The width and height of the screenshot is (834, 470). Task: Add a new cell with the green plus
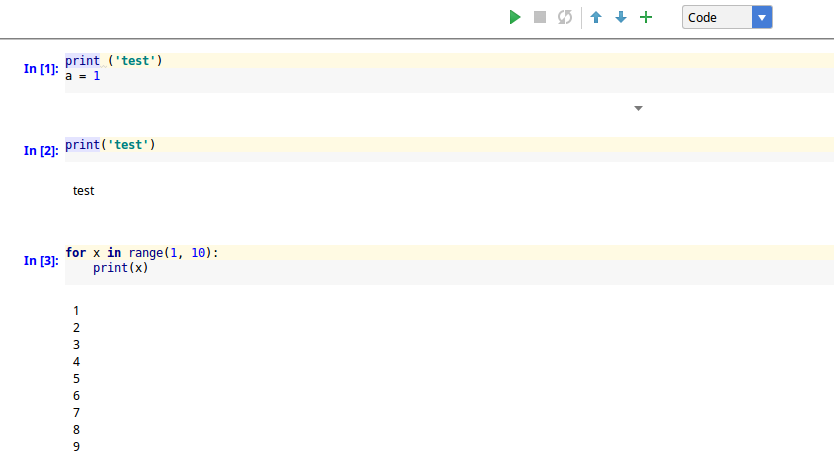tap(646, 17)
